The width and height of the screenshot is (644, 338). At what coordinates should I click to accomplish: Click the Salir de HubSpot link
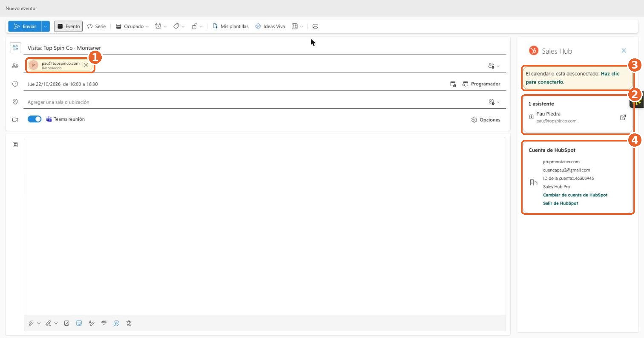click(x=561, y=203)
